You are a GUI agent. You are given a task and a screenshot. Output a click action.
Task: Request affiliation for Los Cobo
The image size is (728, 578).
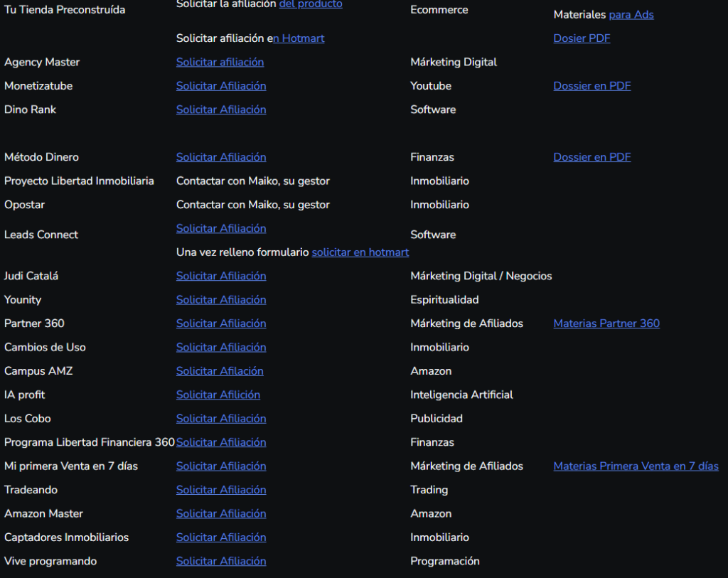click(x=221, y=419)
